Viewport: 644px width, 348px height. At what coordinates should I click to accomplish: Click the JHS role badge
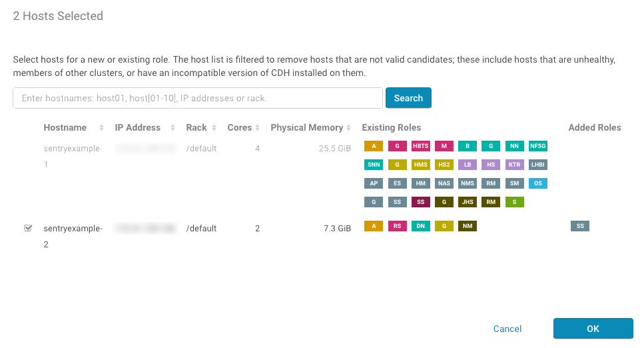[468, 202]
